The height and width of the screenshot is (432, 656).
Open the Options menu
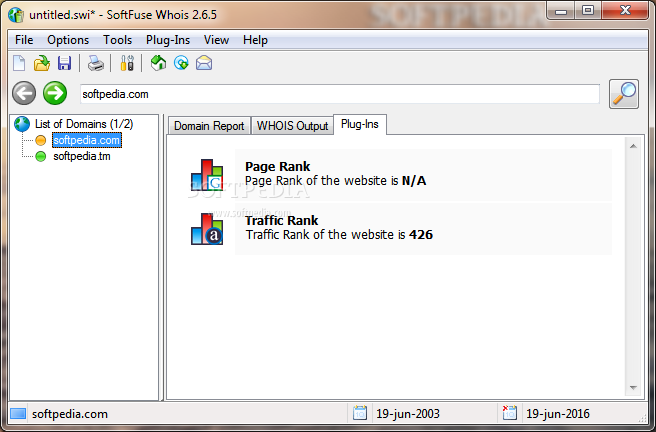pyautogui.click(x=68, y=40)
